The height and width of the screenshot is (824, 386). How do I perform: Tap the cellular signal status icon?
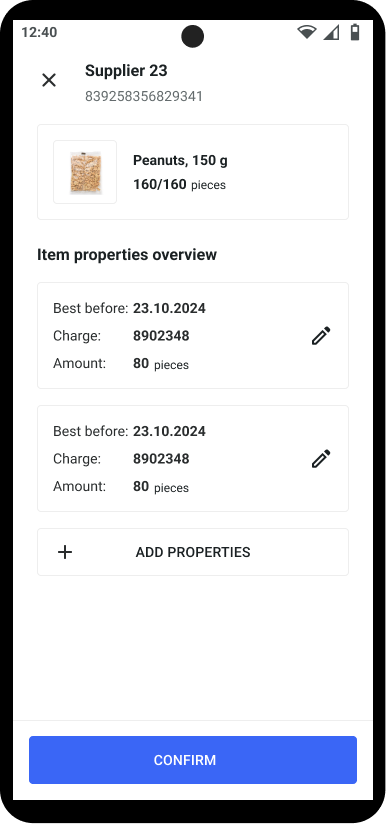[331, 32]
